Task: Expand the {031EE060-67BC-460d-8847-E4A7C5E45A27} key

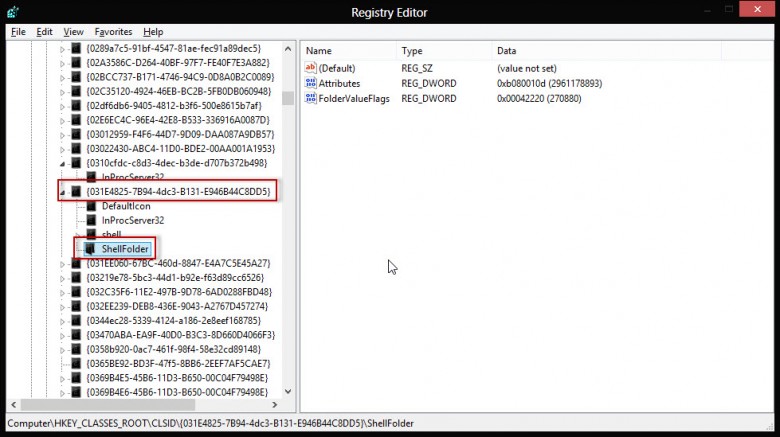Action: coord(62,264)
